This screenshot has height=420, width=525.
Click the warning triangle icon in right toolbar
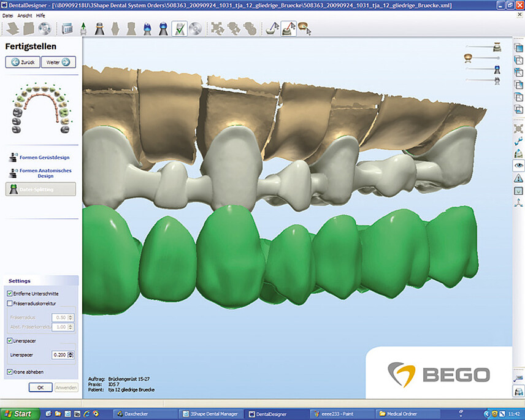pos(519,178)
